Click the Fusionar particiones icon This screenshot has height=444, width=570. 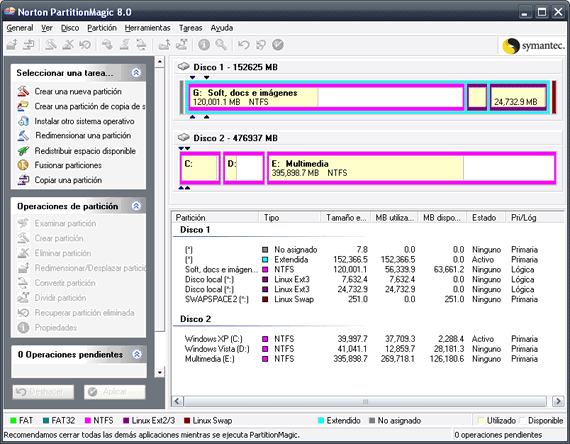(23, 165)
